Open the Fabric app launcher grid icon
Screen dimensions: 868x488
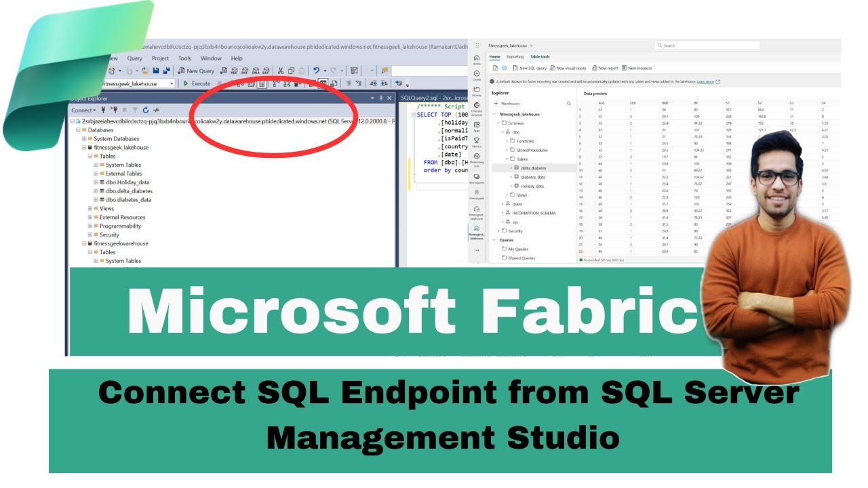point(477,45)
